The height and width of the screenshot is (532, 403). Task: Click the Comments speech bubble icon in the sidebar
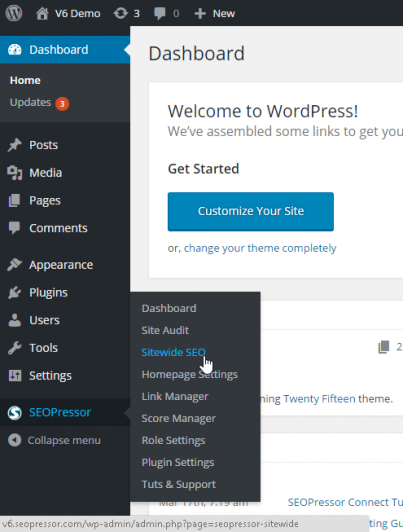[14, 228]
